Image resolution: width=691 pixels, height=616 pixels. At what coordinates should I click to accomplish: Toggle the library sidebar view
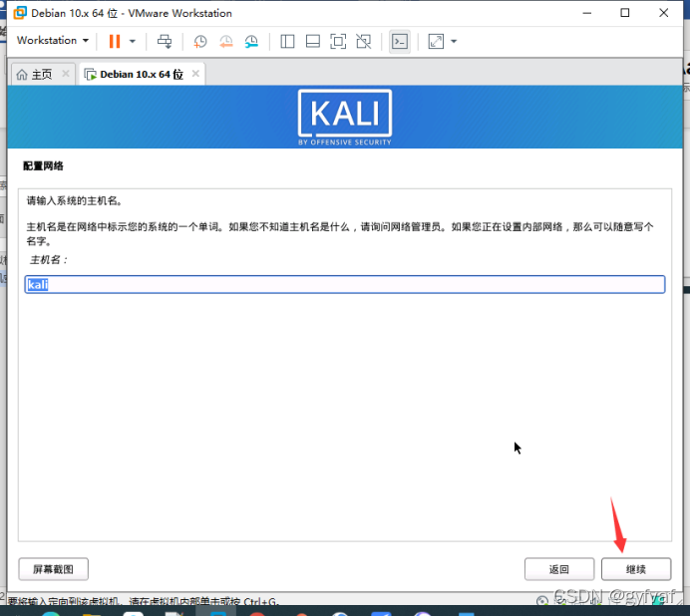[x=287, y=42]
